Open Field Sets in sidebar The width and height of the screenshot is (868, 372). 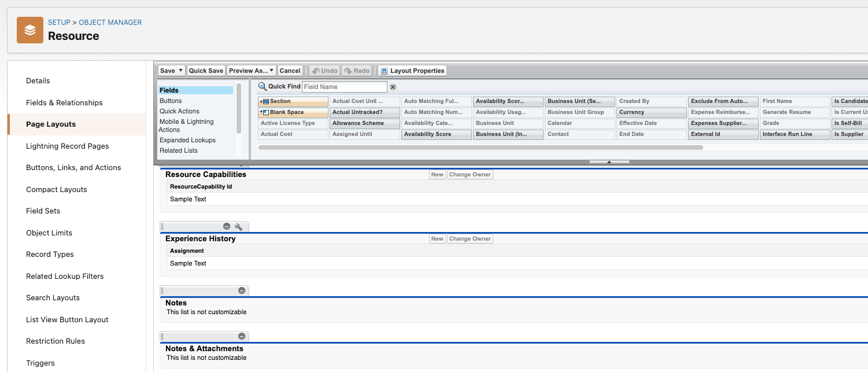[43, 211]
